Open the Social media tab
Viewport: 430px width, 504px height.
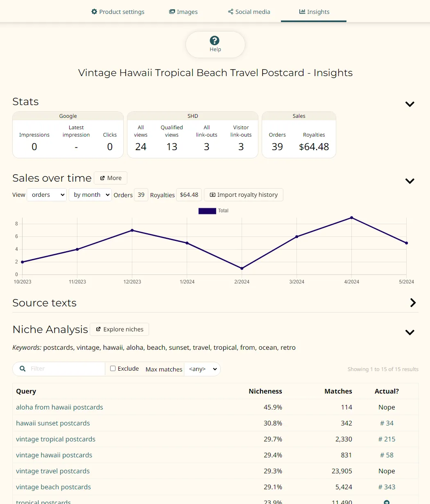point(249,12)
